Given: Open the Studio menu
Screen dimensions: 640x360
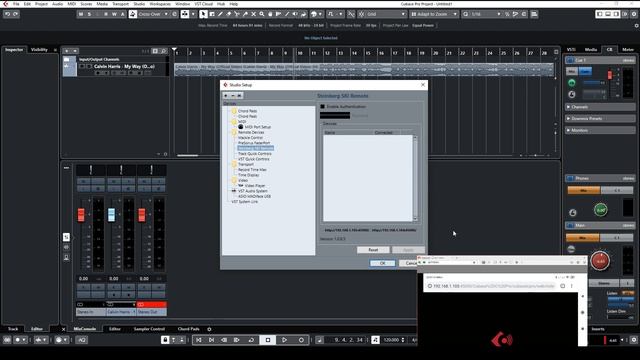Looking at the screenshot, I should tap(139, 4).
